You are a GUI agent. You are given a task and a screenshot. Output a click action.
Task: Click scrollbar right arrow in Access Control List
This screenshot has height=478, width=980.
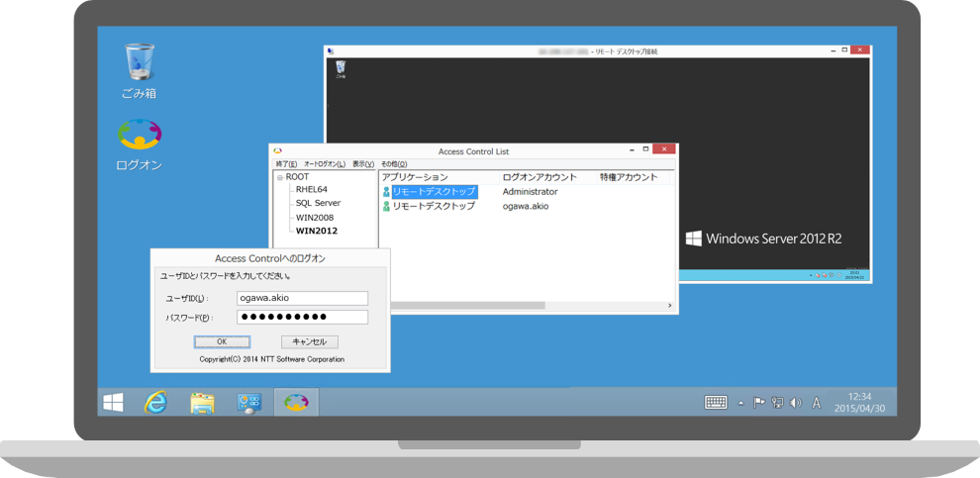pos(669,306)
